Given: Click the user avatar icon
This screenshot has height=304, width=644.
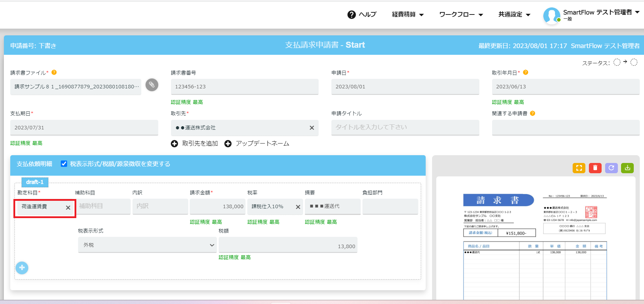Looking at the screenshot, I should [x=552, y=16].
